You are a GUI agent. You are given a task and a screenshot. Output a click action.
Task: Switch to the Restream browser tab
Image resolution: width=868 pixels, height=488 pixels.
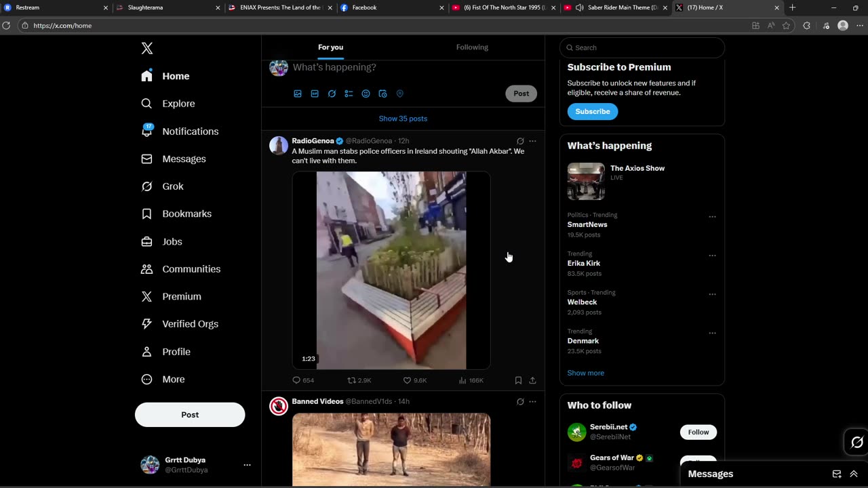56,7
